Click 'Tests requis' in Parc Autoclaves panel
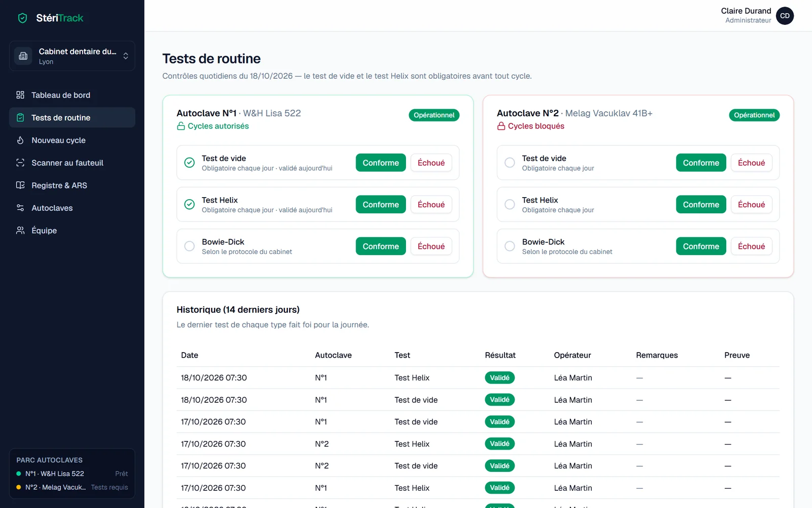Screen dimensions: 812x508 (x=110, y=487)
